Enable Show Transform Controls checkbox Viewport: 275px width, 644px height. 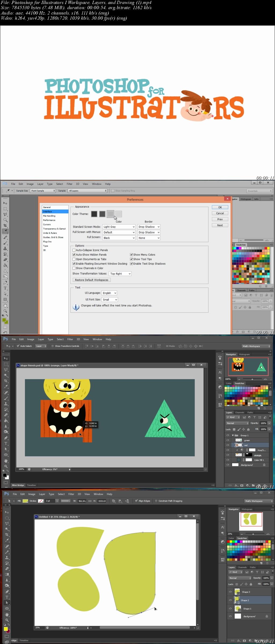coord(53,346)
